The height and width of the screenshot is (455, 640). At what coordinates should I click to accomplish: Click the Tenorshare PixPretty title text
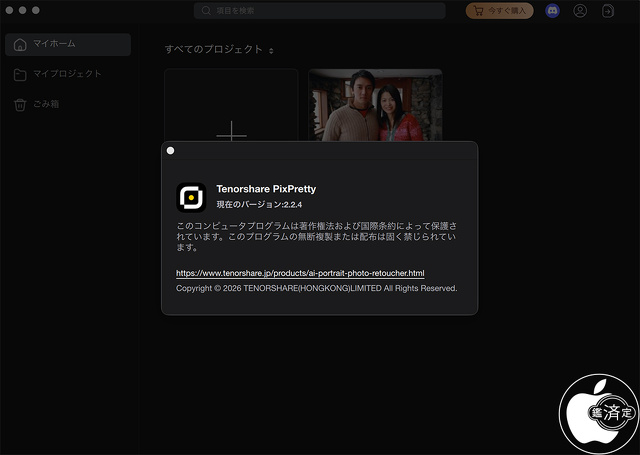pyautogui.click(x=266, y=189)
